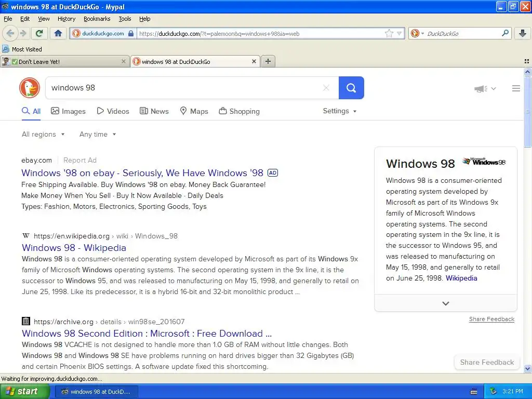Click the padlock security icon in address bar

coord(131,33)
